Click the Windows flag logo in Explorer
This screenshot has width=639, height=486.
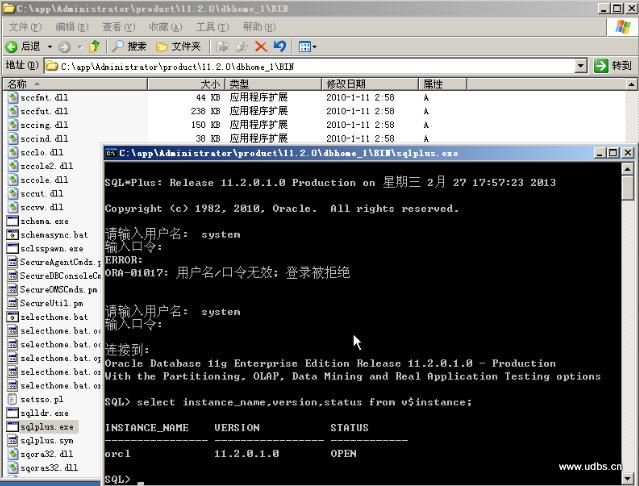point(622,27)
